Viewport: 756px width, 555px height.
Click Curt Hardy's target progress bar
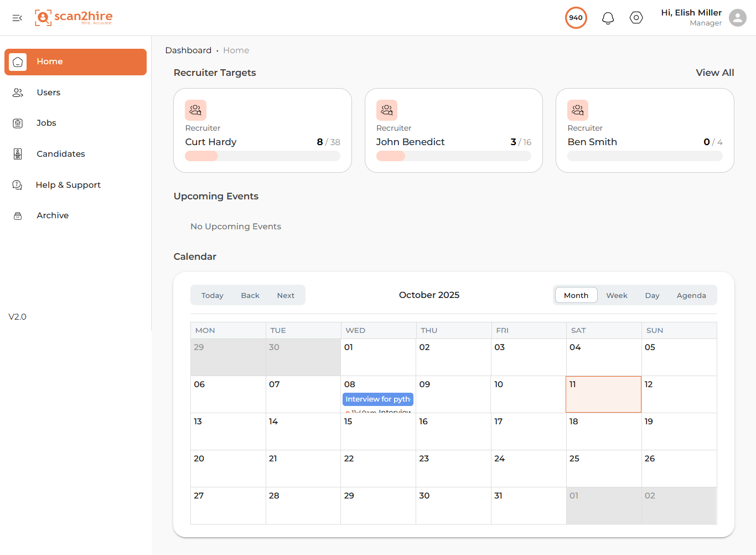[x=262, y=156]
